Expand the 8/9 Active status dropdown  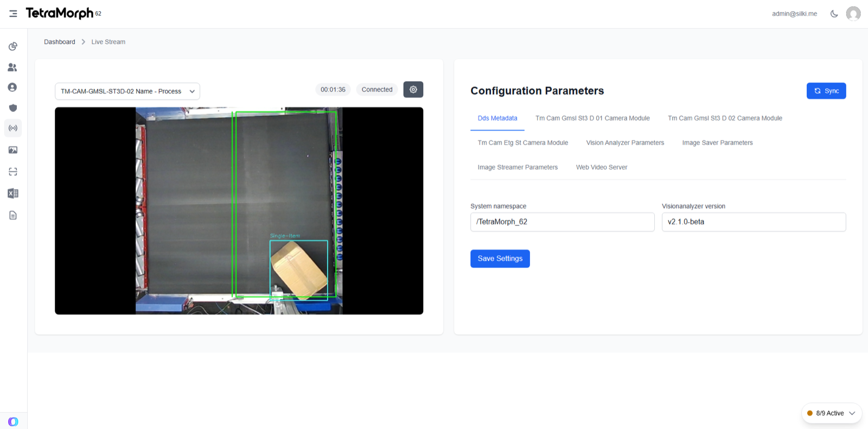point(832,413)
